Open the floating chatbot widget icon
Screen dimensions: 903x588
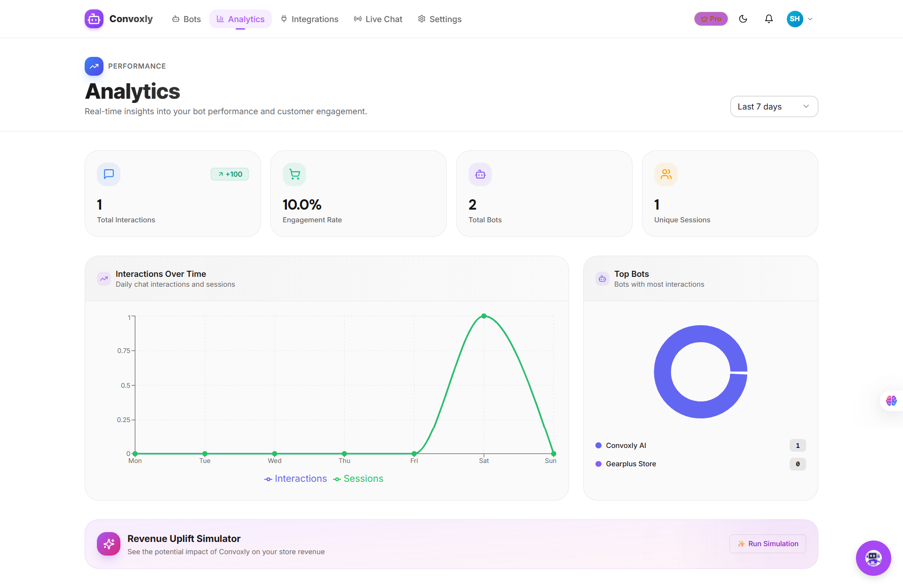tap(873, 558)
